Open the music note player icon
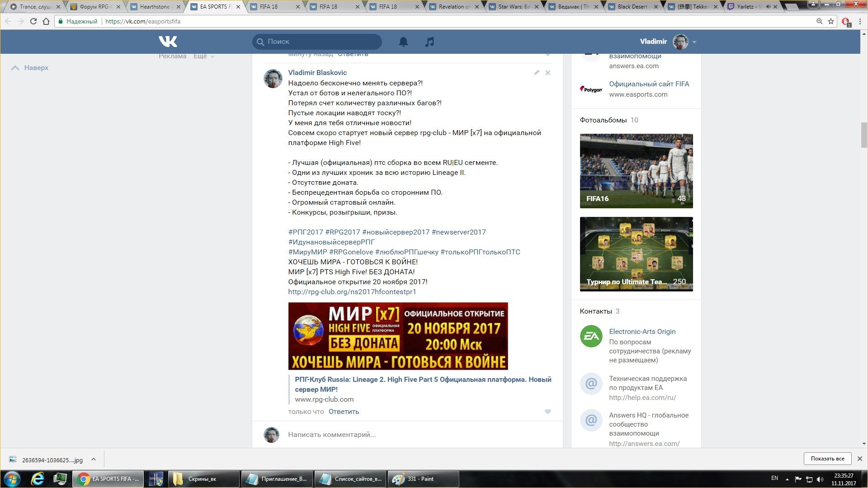The image size is (868, 488). tap(429, 42)
